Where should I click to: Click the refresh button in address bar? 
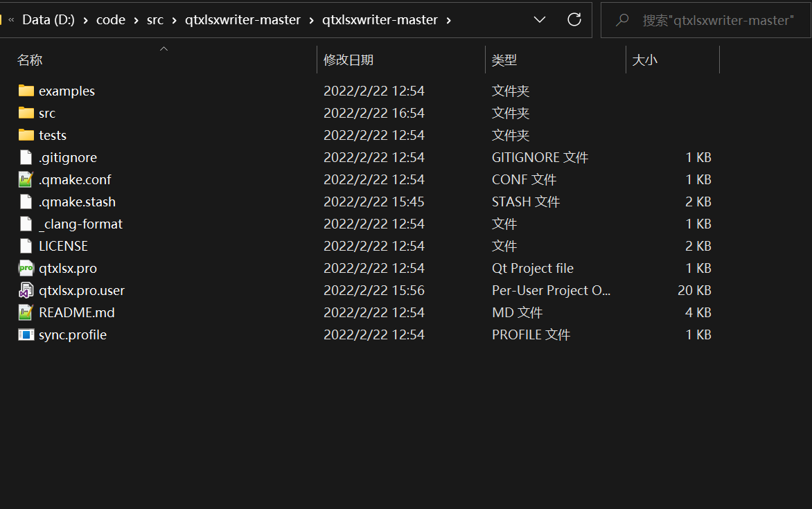click(x=574, y=19)
